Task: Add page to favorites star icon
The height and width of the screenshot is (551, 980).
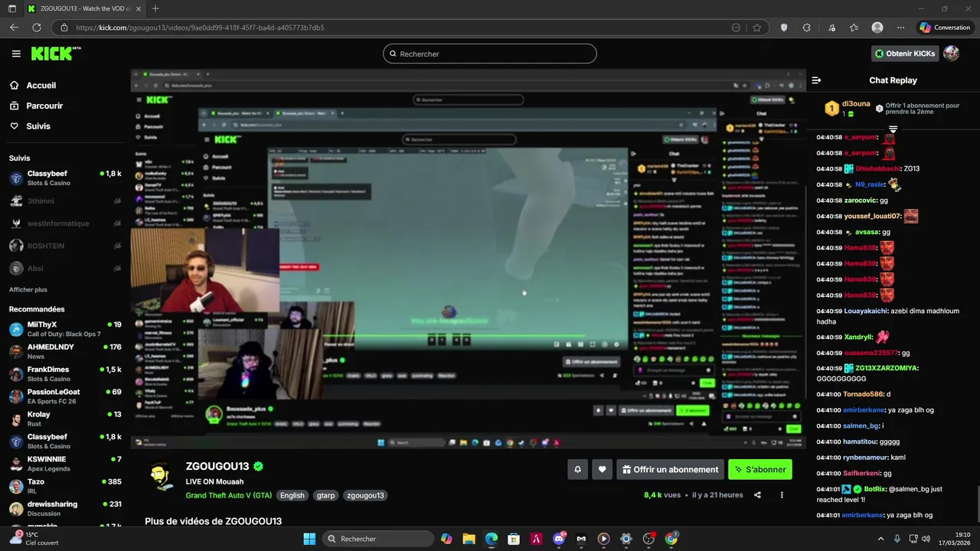Action: [757, 28]
